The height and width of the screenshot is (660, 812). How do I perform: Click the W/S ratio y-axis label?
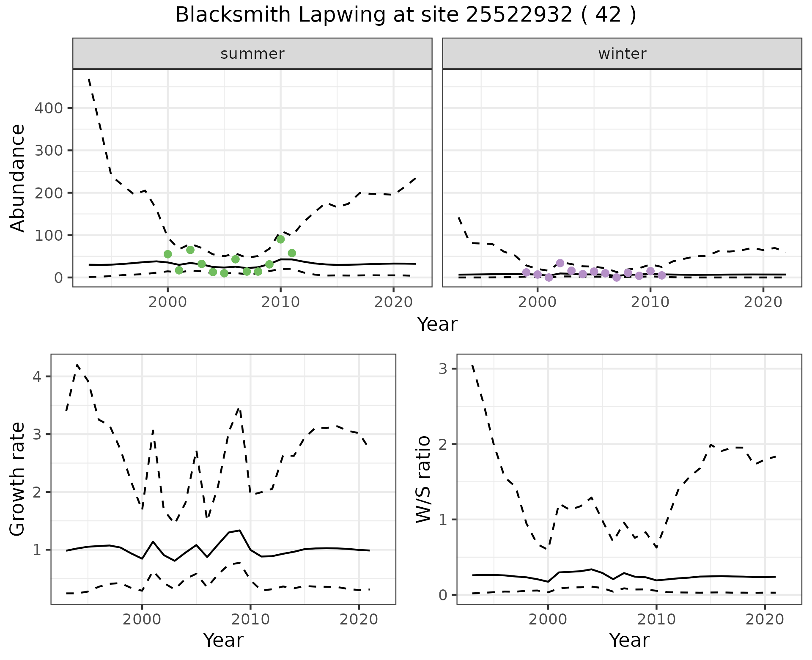click(x=423, y=479)
